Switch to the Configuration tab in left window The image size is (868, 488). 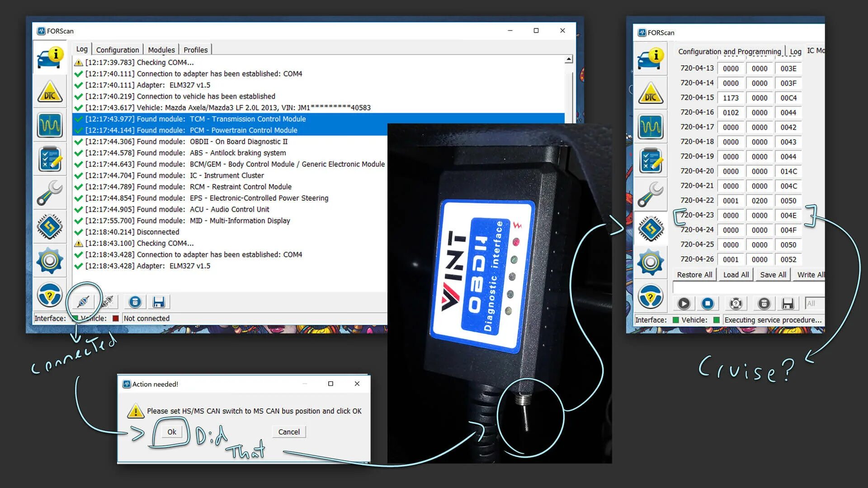(x=118, y=49)
